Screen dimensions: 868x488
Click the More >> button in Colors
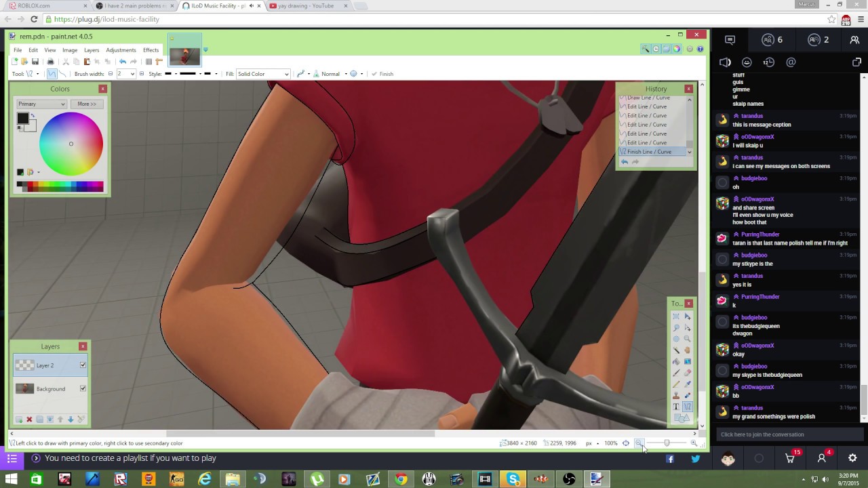click(x=87, y=104)
